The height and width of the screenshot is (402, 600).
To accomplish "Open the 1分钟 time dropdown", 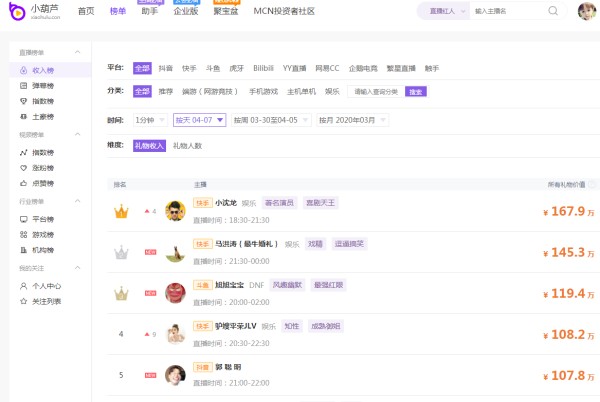I will click(150, 120).
